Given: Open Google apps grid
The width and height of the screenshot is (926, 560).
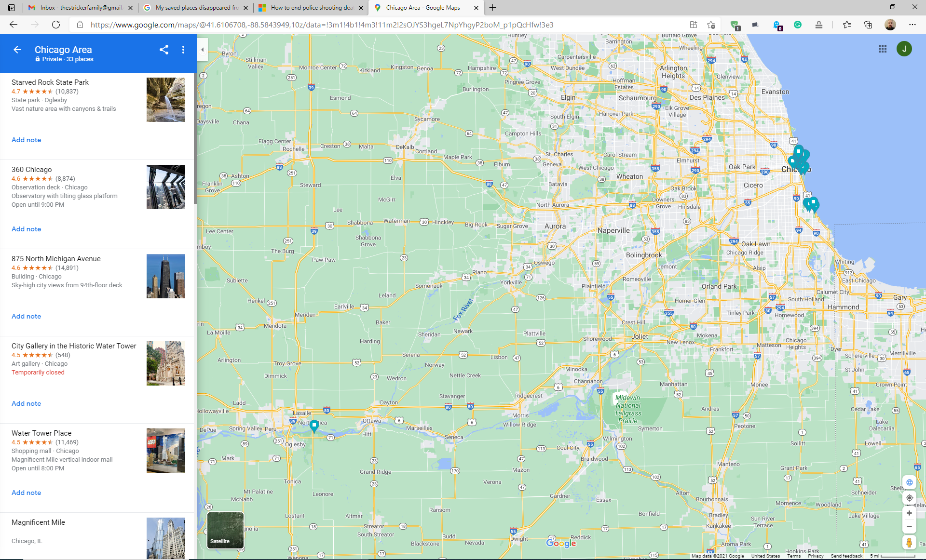Looking at the screenshot, I should (x=883, y=49).
